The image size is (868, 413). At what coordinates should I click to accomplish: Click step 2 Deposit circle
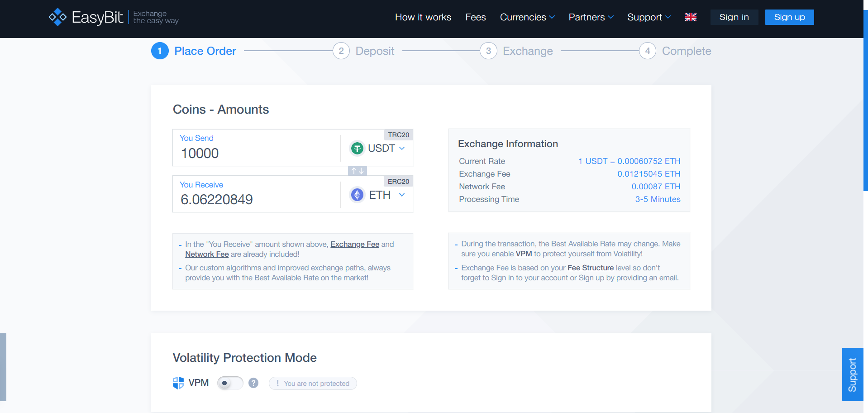(341, 51)
